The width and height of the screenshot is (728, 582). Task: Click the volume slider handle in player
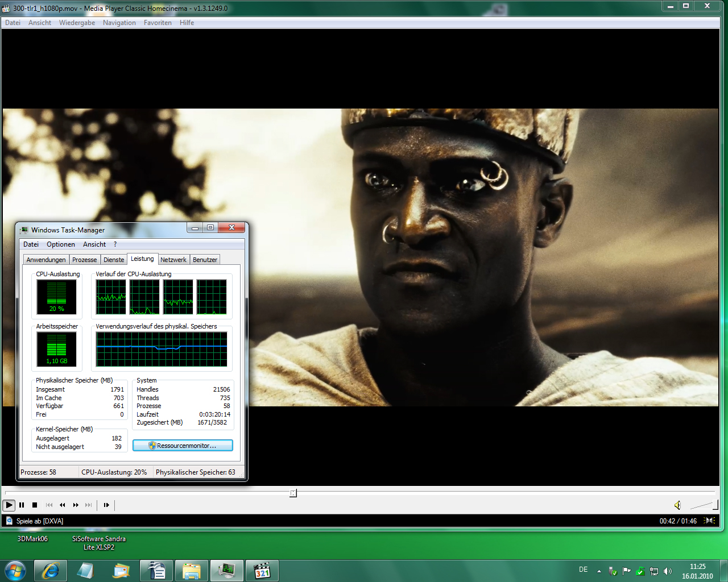click(x=715, y=505)
